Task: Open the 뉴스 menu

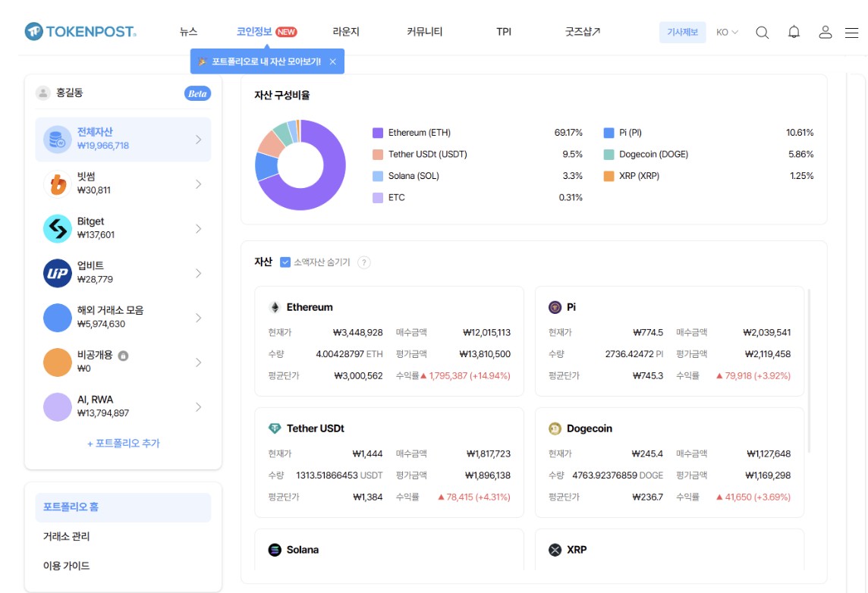Action: coord(188,32)
